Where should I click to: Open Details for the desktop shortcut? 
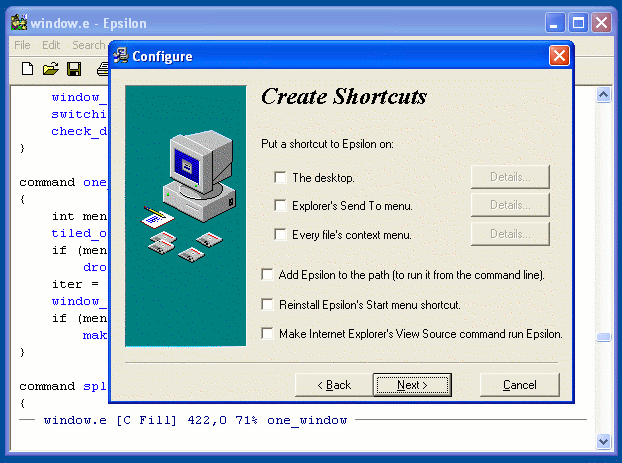[510, 177]
